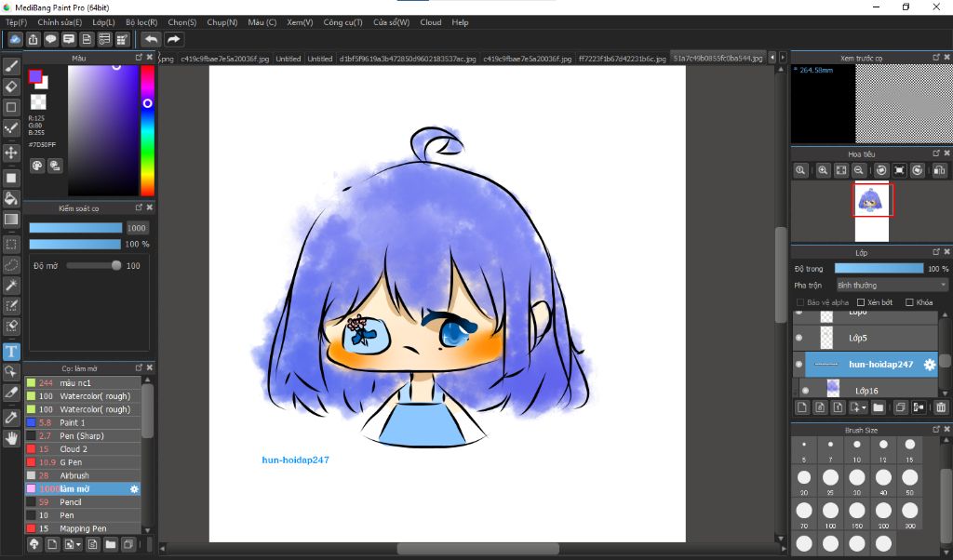Select the Lasso tool
Image resolution: width=953 pixels, height=560 pixels.
point(11,265)
